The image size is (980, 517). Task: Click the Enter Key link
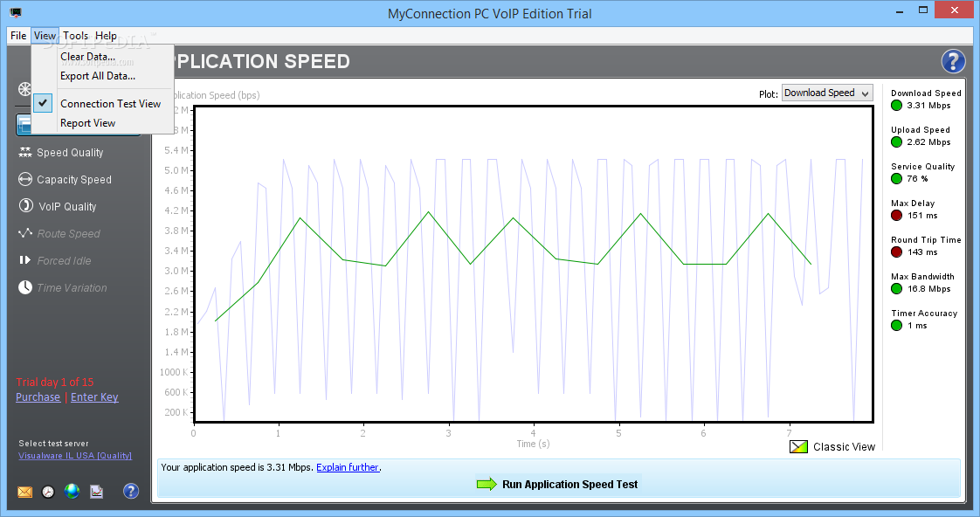94,397
